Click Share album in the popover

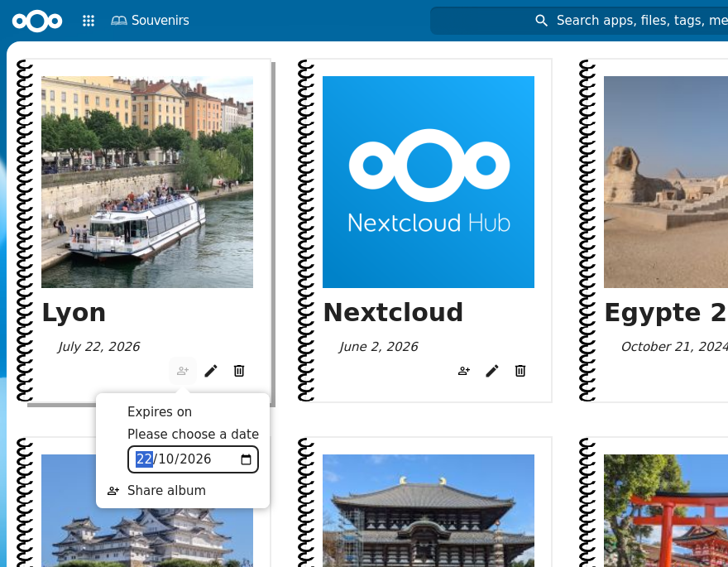pos(183,491)
